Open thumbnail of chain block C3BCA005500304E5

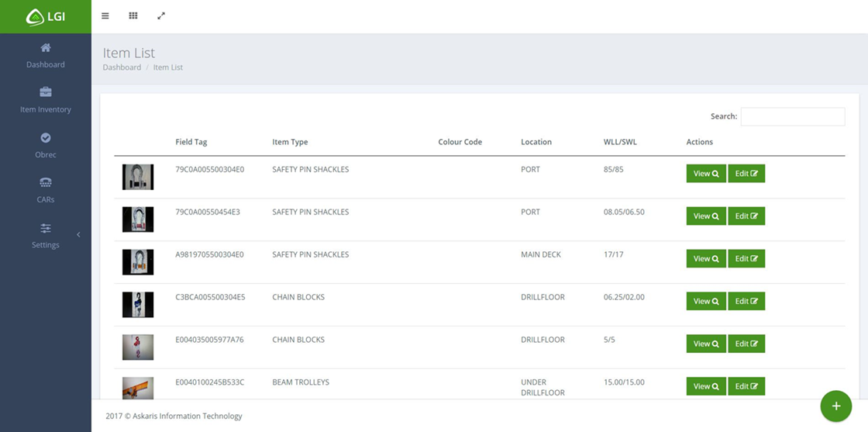click(x=138, y=304)
